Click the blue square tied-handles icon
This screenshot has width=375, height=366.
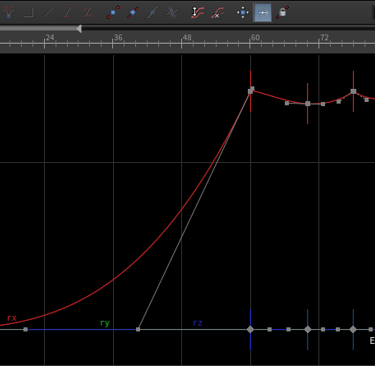pos(113,13)
